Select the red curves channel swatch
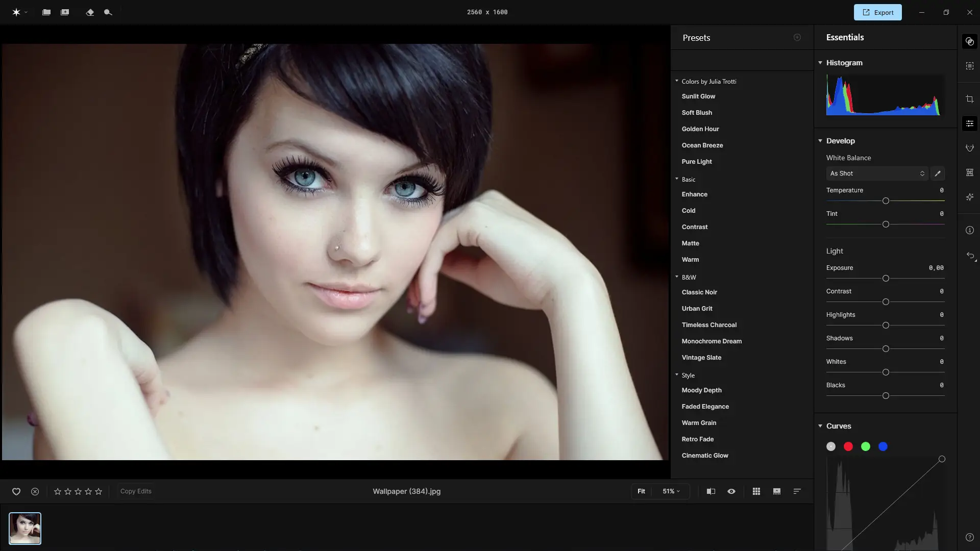Screen dimensions: 980x551 pyautogui.click(x=848, y=446)
